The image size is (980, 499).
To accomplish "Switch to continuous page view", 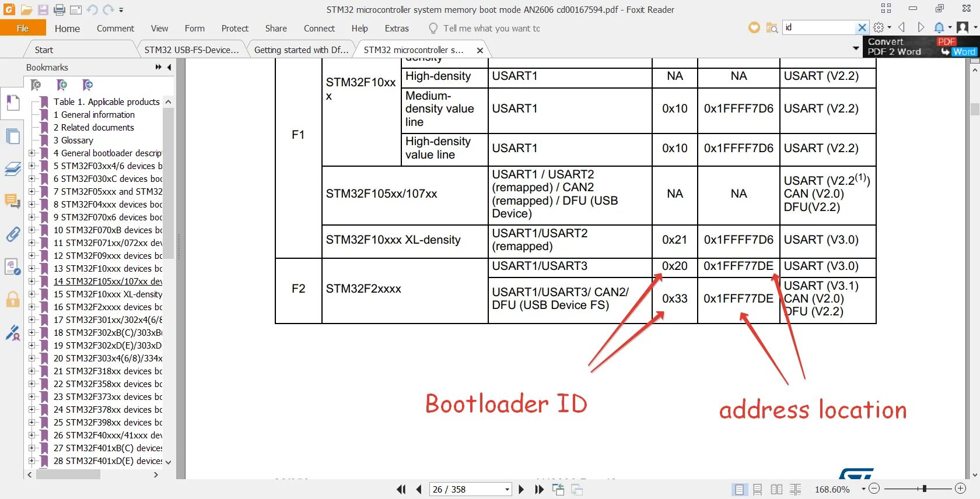I will 758,490.
